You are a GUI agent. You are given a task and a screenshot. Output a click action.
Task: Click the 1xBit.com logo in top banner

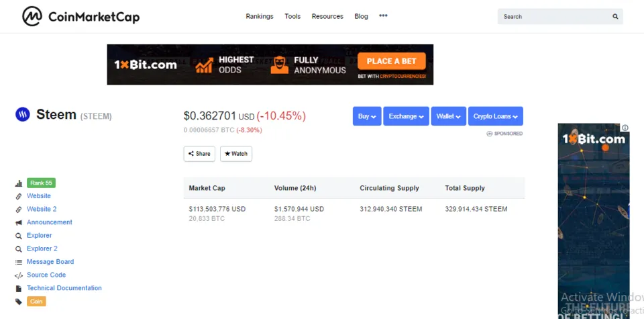tap(146, 65)
